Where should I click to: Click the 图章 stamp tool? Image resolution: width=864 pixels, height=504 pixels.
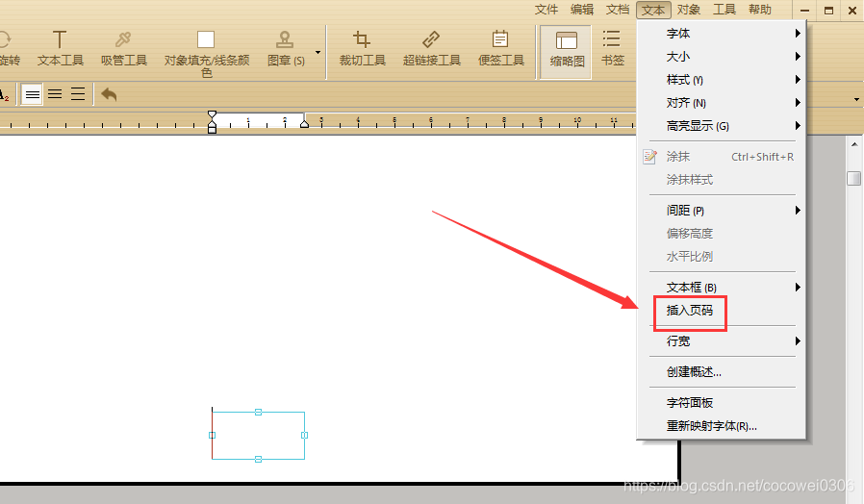(286, 48)
